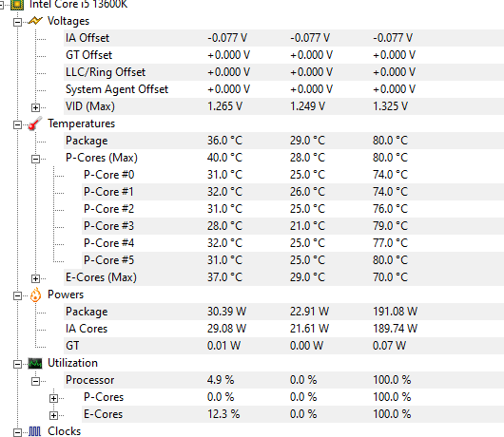
Task: Collapse the Clocks section
Action: pos(17,432)
